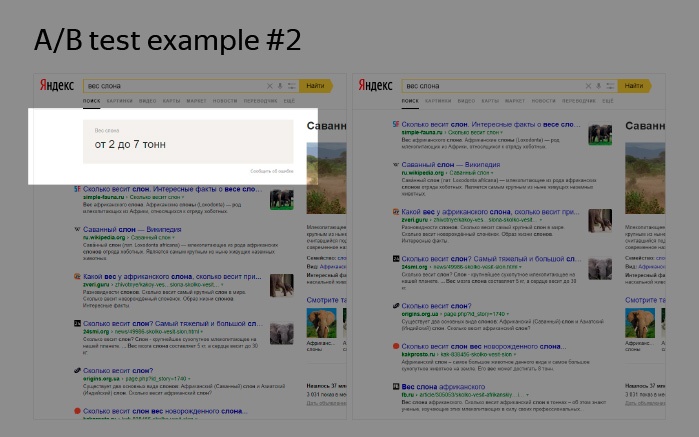Open 'Саванный слон — Википедия' right result
The height and width of the screenshot is (437, 699).
pyautogui.click(x=451, y=165)
